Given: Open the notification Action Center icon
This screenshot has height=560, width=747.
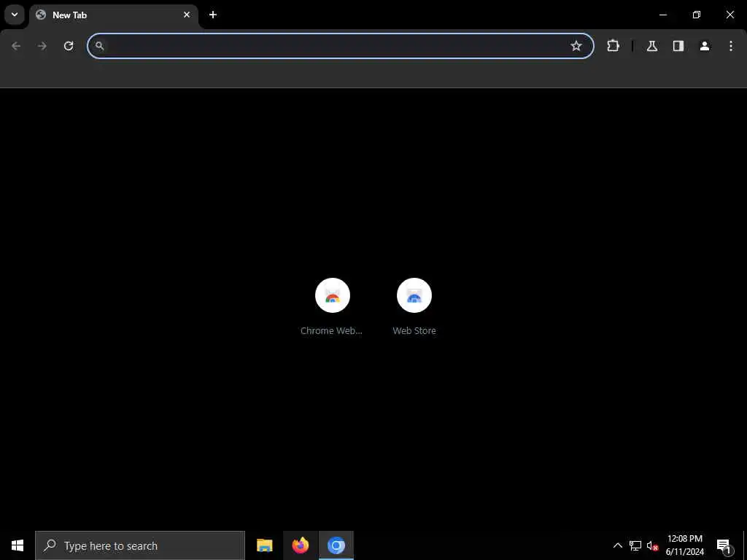Looking at the screenshot, I should pyautogui.click(x=724, y=545).
